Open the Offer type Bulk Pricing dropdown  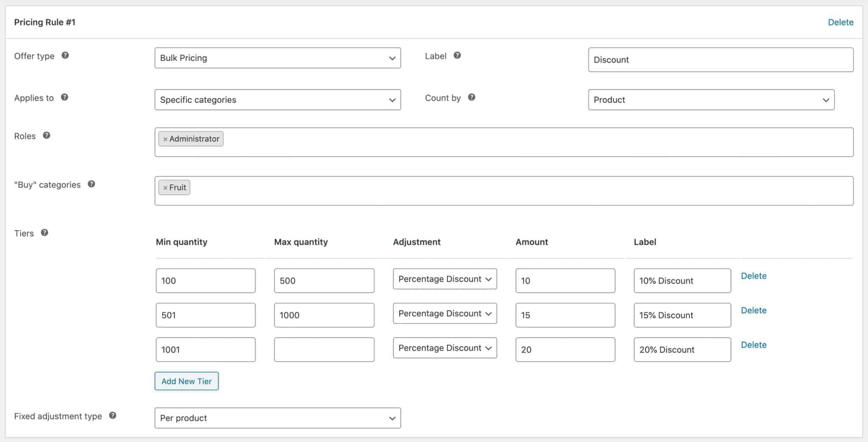[x=277, y=58]
